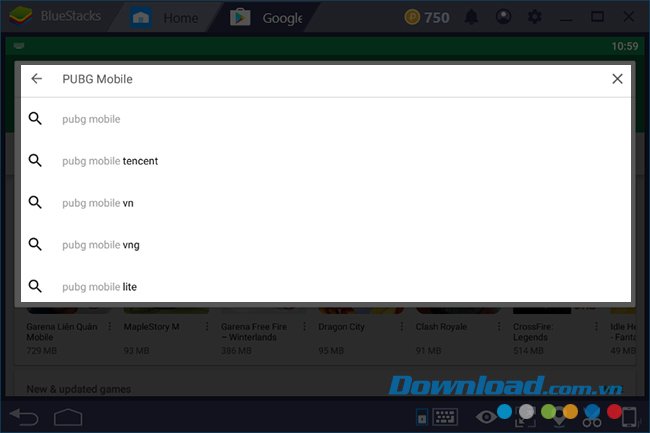Click the phone shake icon
Image resolution: width=650 pixels, height=433 pixels.
[x=629, y=417]
